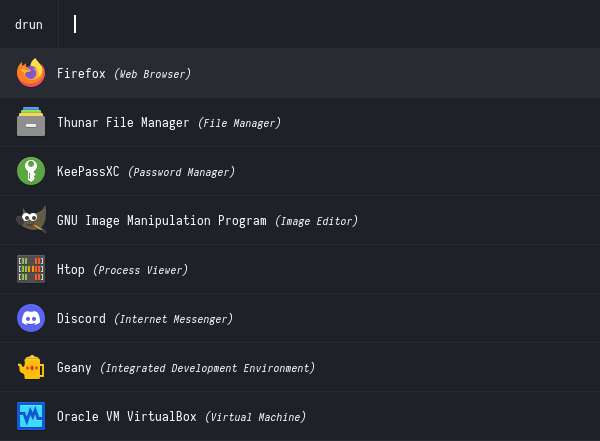600x441 pixels.
Task: Click the Firefox browser icon
Action: click(31, 73)
